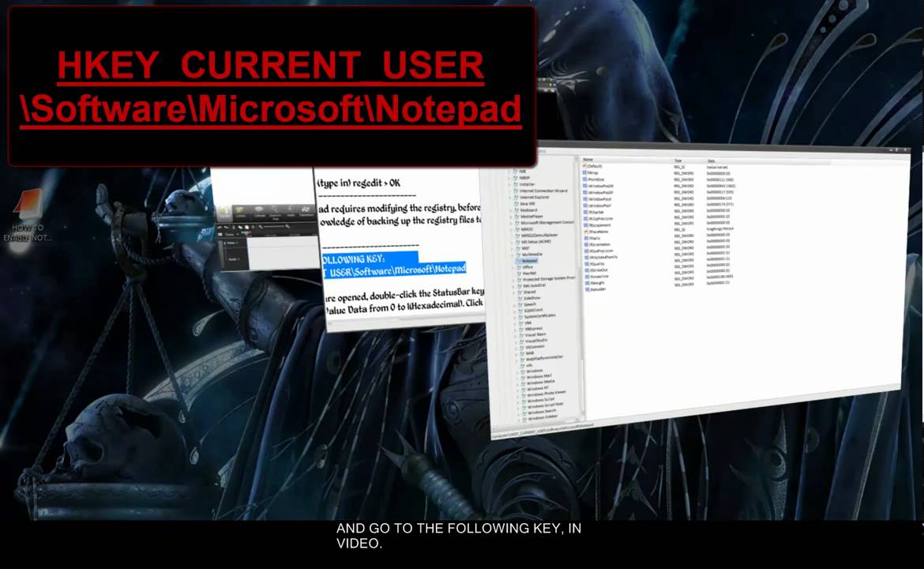The image size is (924, 569).
Task: Select the lfWeight registry value
Action: coord(595,283)
